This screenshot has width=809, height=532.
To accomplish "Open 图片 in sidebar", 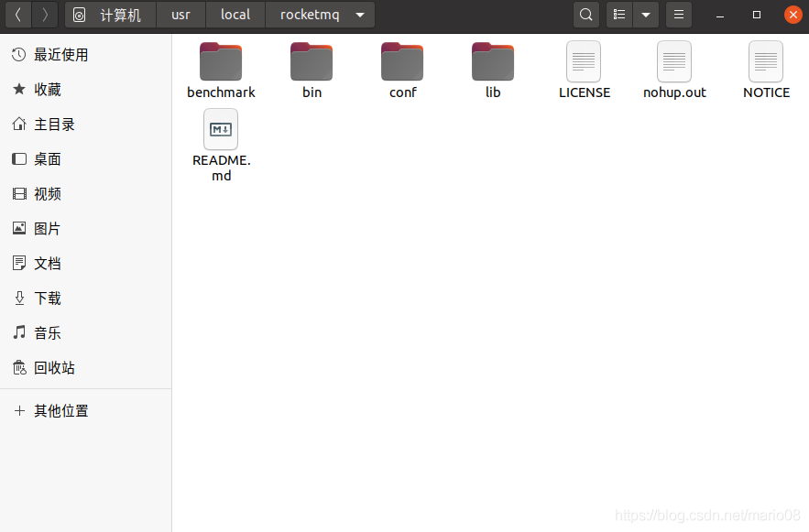I will click(x=85, y=228).
